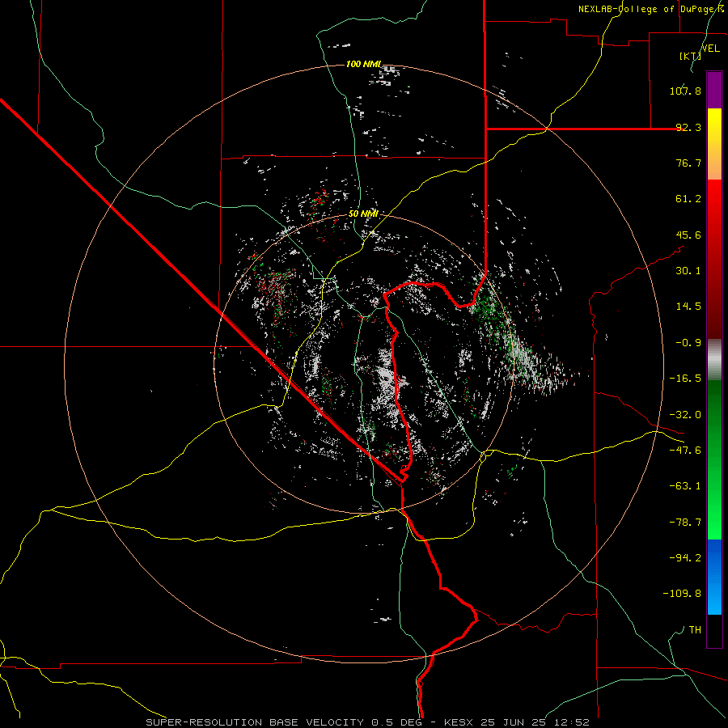Viewport: 728px width, 728px height.
Task: Click the -109.8 velocity scale value
Action: click(x=682, y=594)
